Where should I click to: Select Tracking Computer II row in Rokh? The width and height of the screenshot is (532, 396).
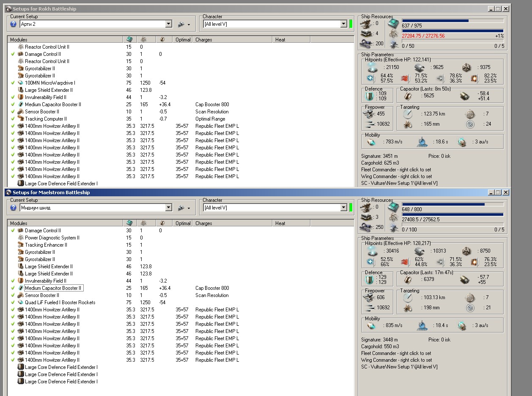(181, 119)
